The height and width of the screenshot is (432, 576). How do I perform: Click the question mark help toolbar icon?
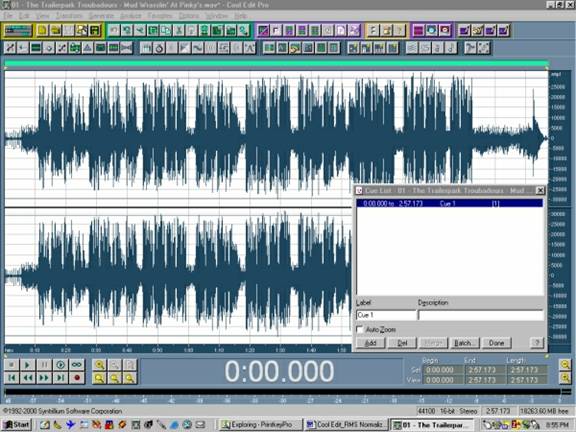point(399,30)
